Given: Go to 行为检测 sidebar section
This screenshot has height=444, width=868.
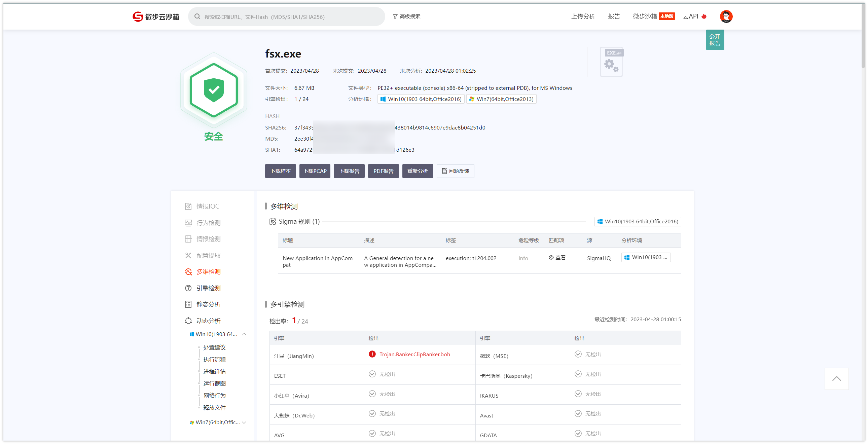Looking at the screenshot, I should 203,223.
